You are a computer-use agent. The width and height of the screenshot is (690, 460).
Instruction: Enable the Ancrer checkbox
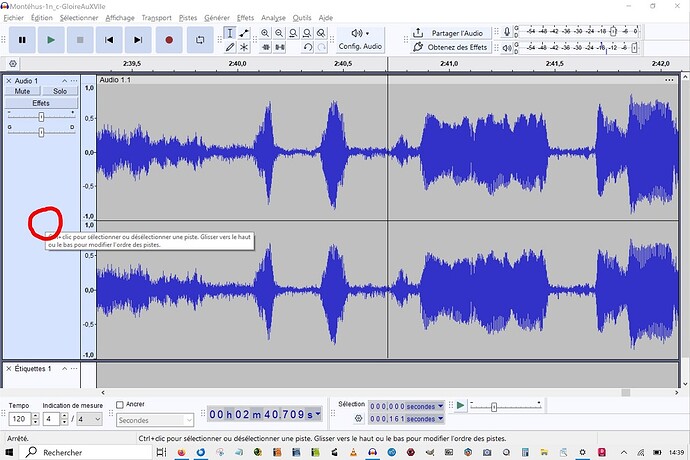point(121,405)
